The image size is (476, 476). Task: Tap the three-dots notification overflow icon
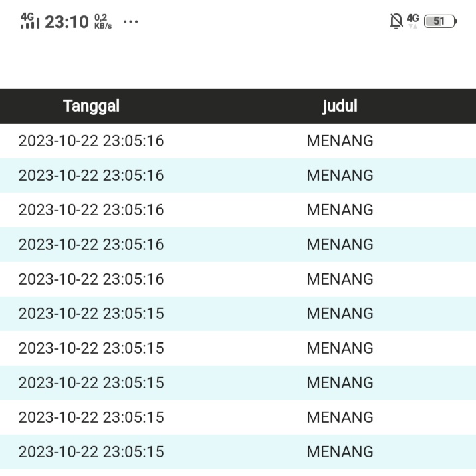pos(131,22)
